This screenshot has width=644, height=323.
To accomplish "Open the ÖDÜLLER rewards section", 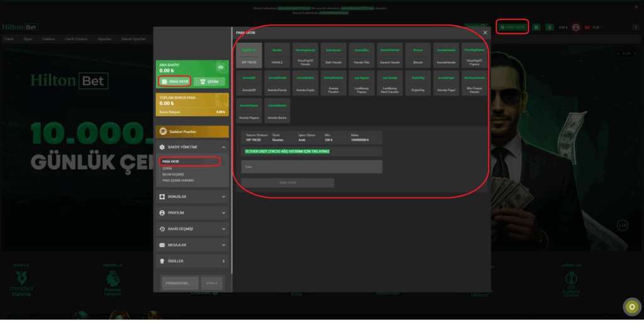I will 192,261.
